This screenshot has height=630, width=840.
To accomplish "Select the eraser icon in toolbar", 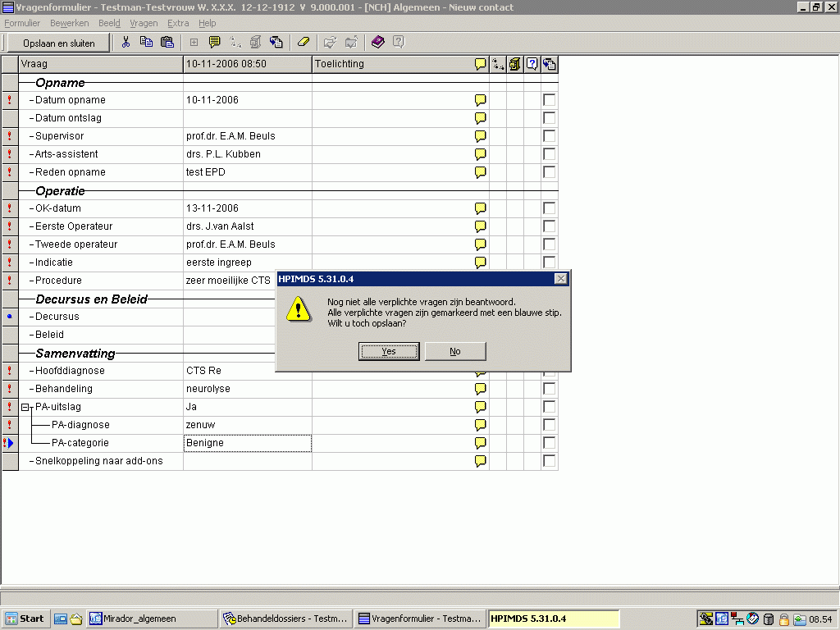I will (303, 43).
